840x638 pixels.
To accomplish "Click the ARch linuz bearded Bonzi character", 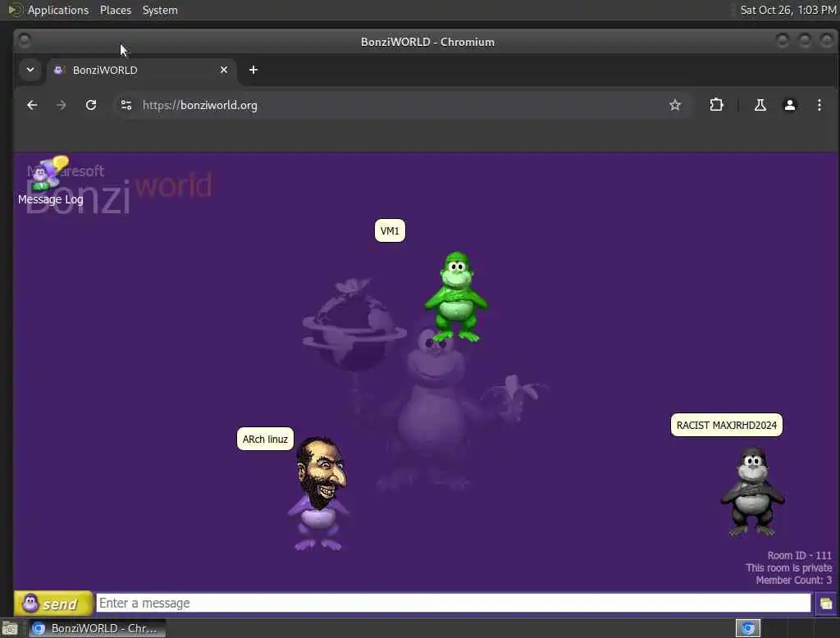I will [320, 494].
